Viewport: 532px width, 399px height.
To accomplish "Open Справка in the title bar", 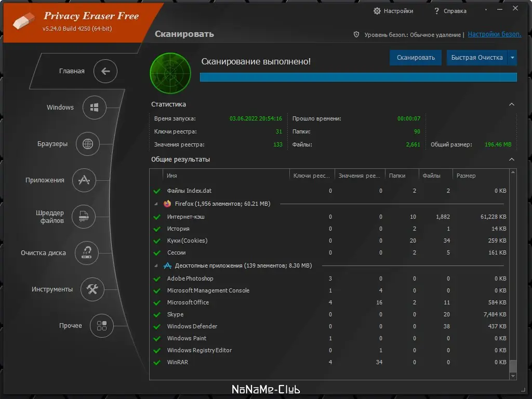I will point(455,11).
